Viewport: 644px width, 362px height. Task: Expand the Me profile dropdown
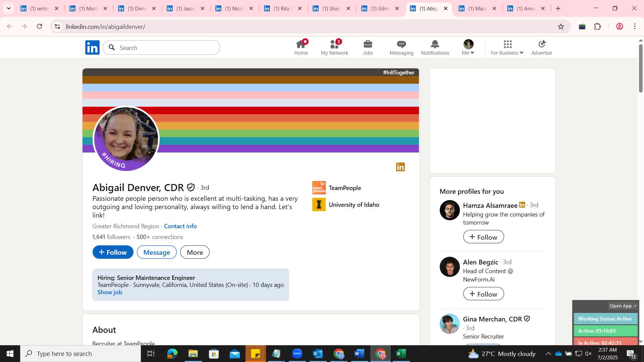[468, 47]
